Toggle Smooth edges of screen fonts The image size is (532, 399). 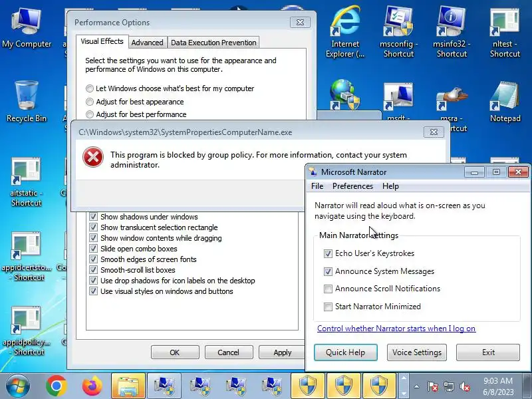93,259
